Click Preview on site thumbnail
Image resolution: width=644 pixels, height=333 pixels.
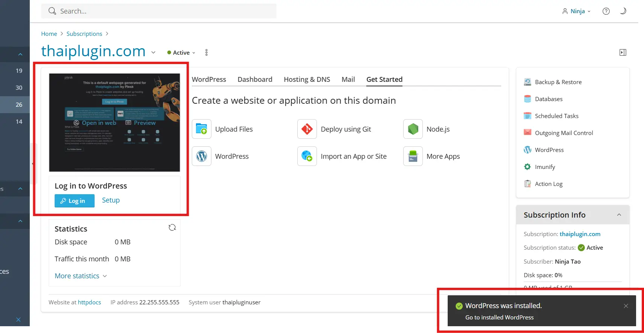tap(140, 123)
